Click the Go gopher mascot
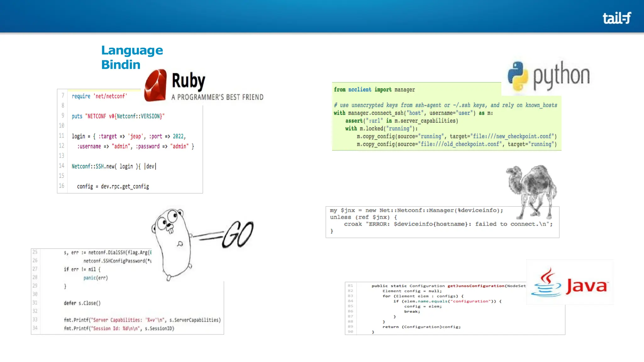Viewport: 644px width, 362px height. coord(172,244)
